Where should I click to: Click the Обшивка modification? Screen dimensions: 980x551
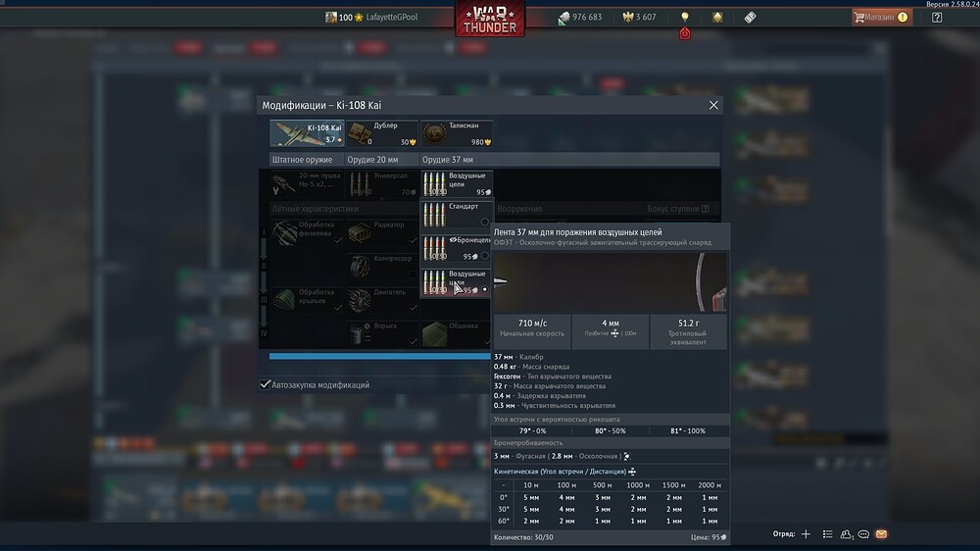(x=456, y=333)
